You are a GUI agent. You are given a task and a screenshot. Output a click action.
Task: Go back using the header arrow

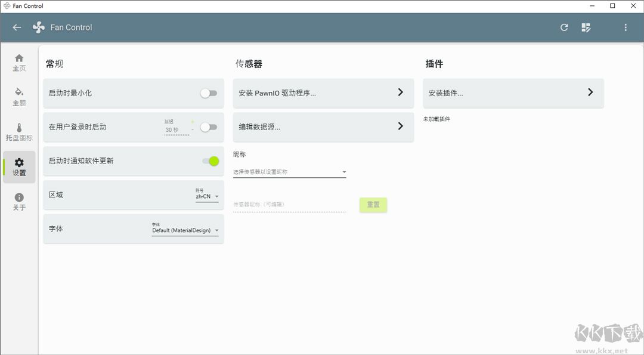[x=17, y=27]
